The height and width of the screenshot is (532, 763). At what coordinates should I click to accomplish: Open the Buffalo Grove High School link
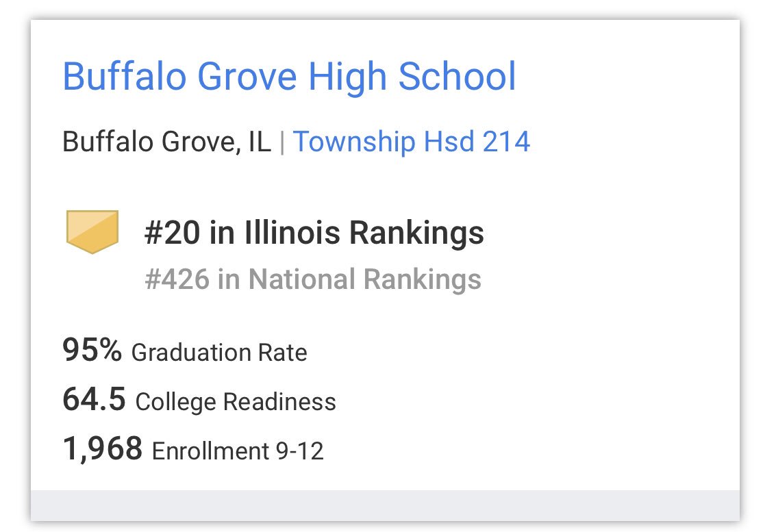click(x=289, y=77)
